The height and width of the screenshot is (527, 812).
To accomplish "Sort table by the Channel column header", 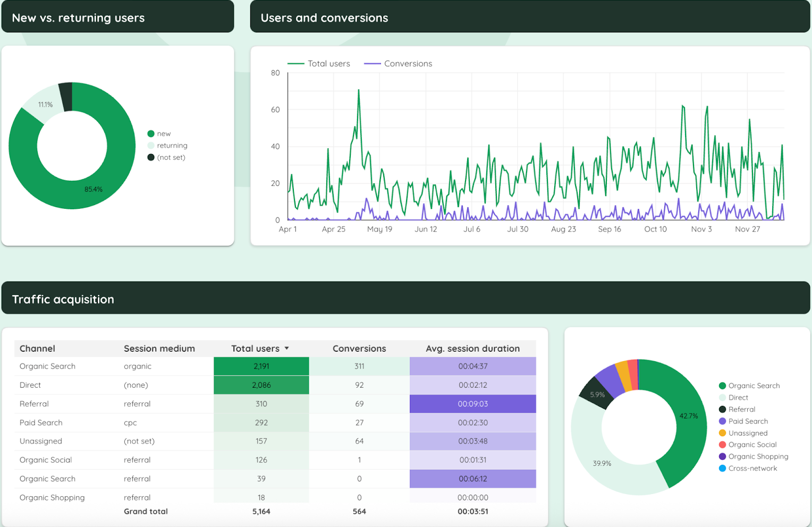I will [x=37, y=348].
